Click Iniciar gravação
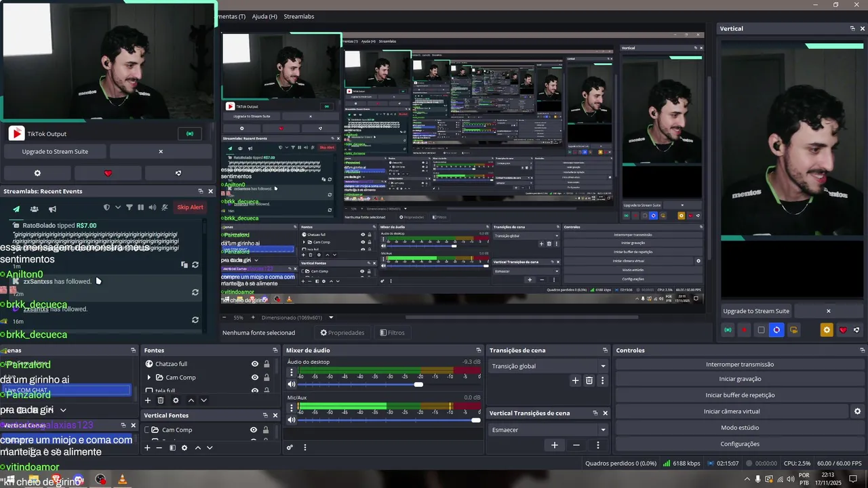Screen dimensions: 868x488 click(740, 379)
